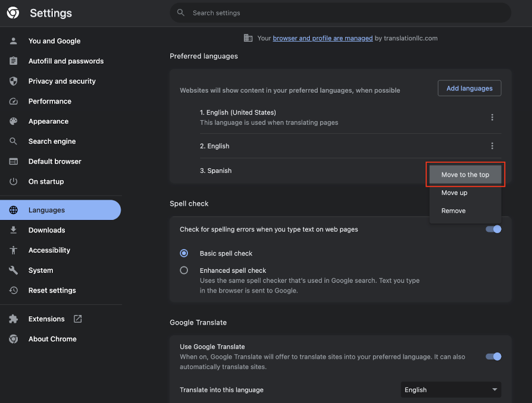Open the three-dot menu for English row
The image size is (532, 403).
pos(492,146)
